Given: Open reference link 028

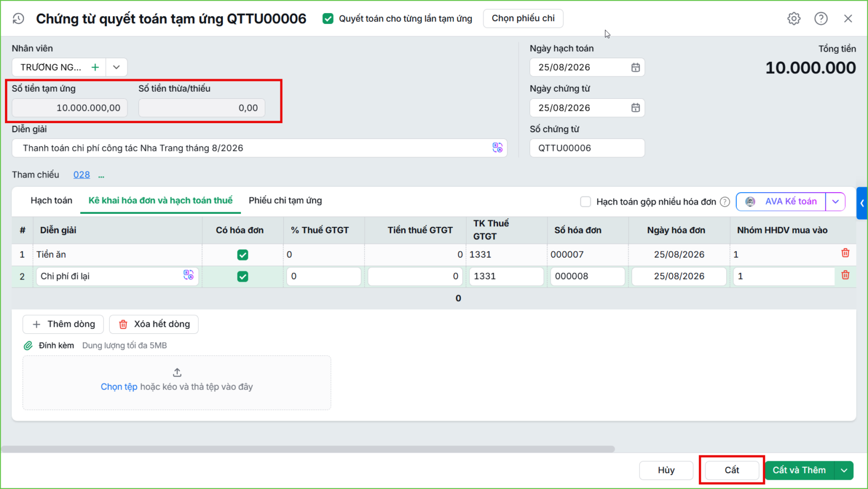Looking at the screenshot, I should pos(81,175).
